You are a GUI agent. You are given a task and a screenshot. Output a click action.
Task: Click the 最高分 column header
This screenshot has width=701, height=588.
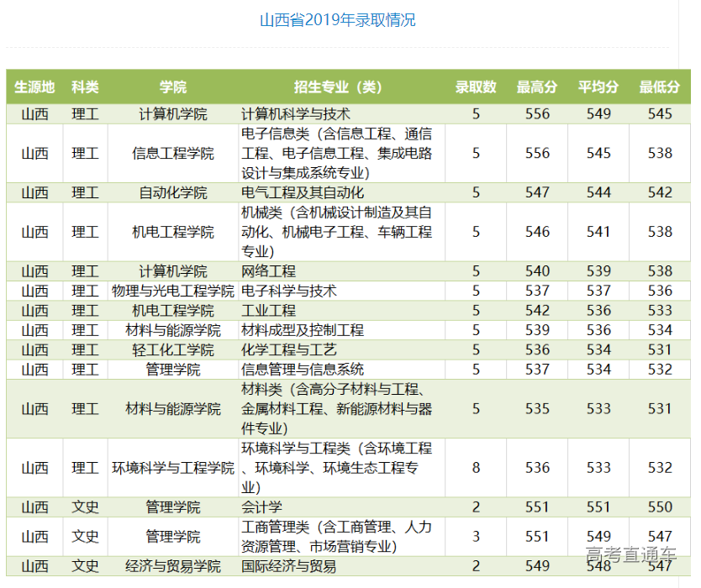pyautogui.click(x=537, y=87)
